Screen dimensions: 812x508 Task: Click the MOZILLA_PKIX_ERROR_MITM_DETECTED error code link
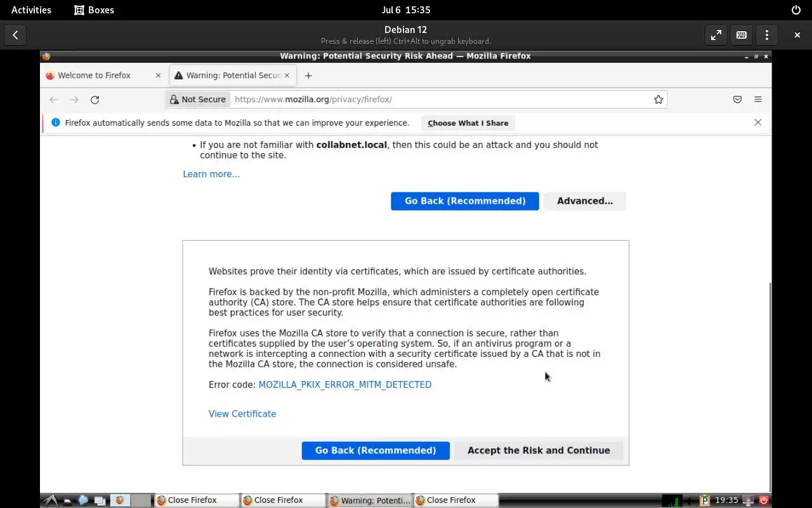tap(345, 385)
